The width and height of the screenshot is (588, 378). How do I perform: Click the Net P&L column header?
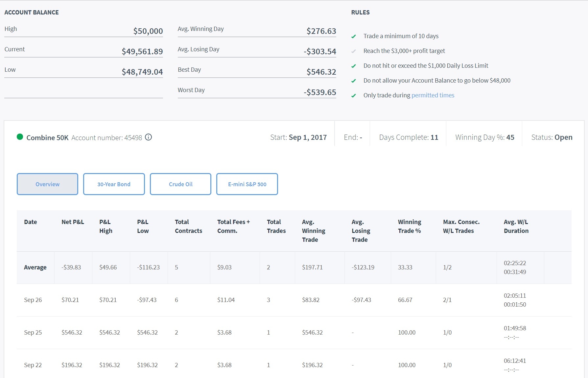point(73,222)
